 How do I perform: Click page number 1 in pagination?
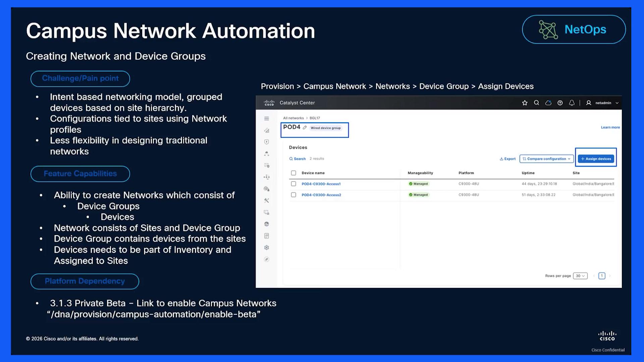point(602,276)
